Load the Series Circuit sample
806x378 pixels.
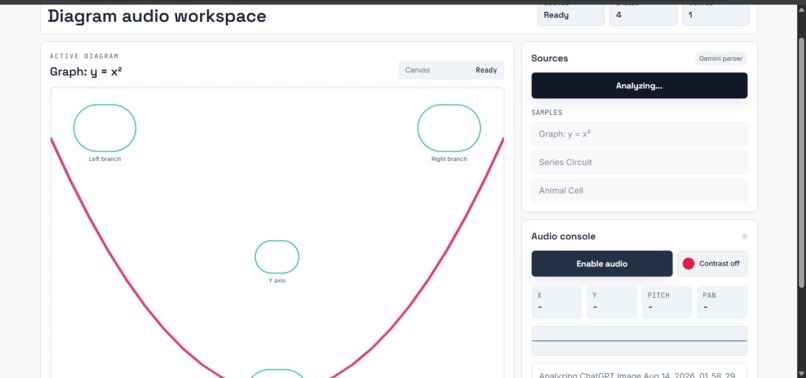(x=639, y=162)
